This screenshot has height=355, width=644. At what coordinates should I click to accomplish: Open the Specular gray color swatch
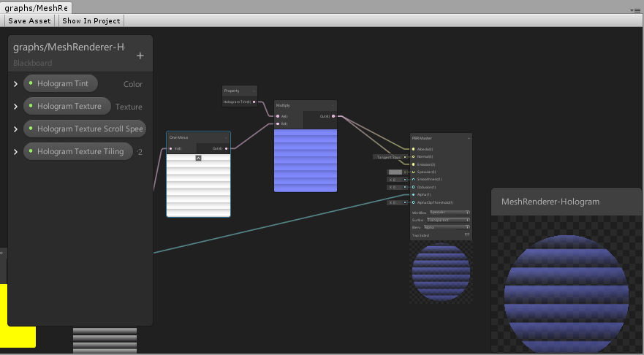coord(395,172)
